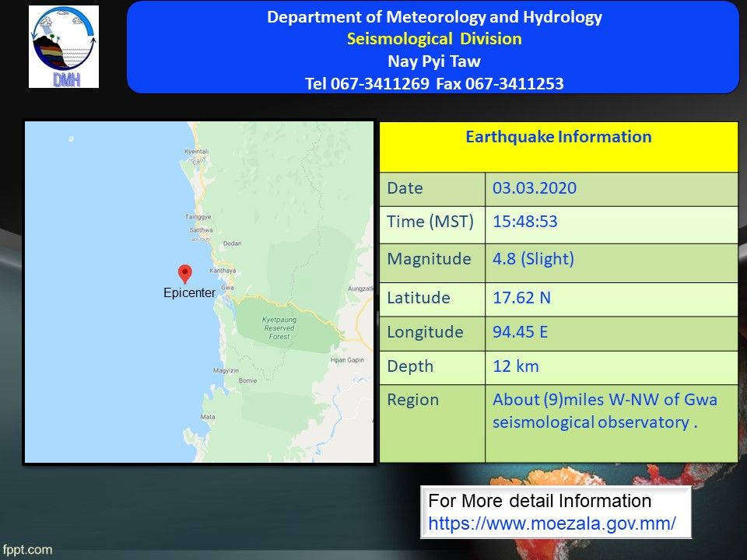This screenshot has width=747, height=560.
Task: Click Kyeintali town label on map
Action: (196, 152)
